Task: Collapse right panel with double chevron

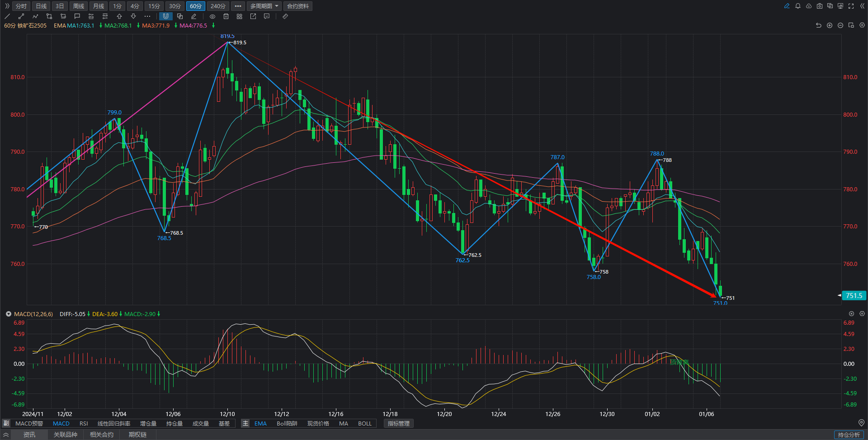Action: click(x=862, y=6)
